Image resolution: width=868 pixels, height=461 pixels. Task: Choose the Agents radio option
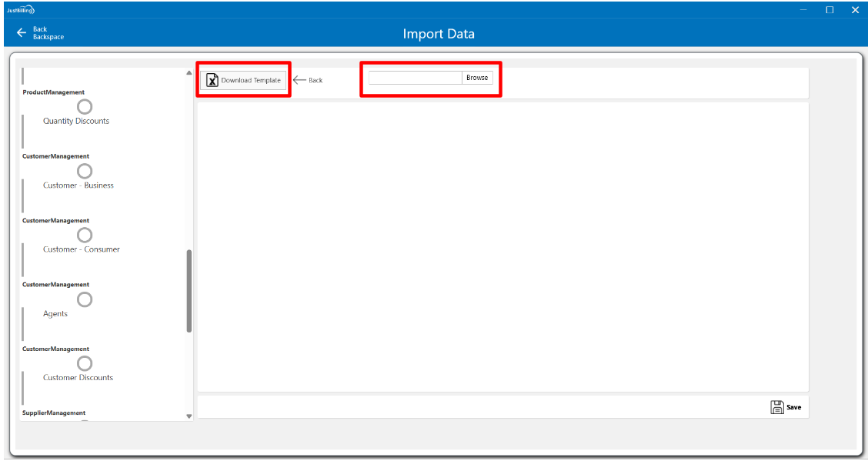click(85, 299)
